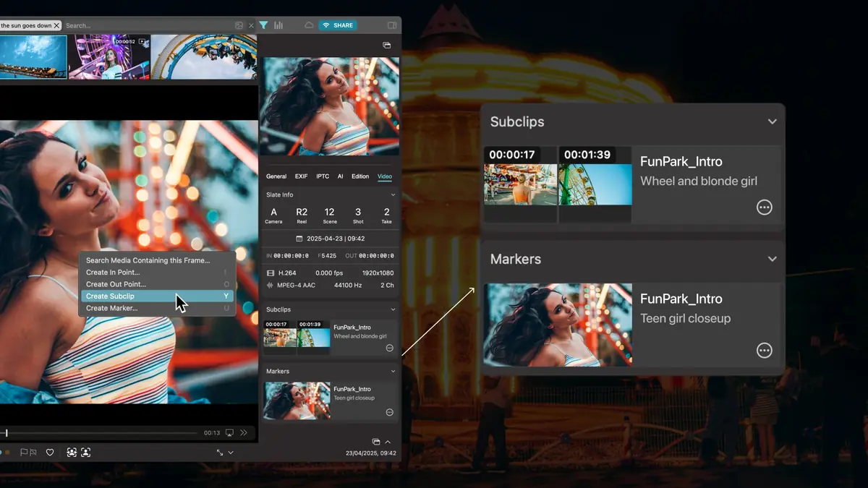Click the AirPlay display icon next to 00:13

click(229, 432)
